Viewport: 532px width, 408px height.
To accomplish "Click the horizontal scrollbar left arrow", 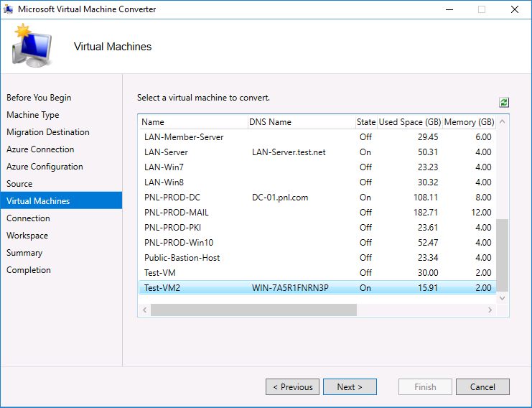I will tap(145, 310).
